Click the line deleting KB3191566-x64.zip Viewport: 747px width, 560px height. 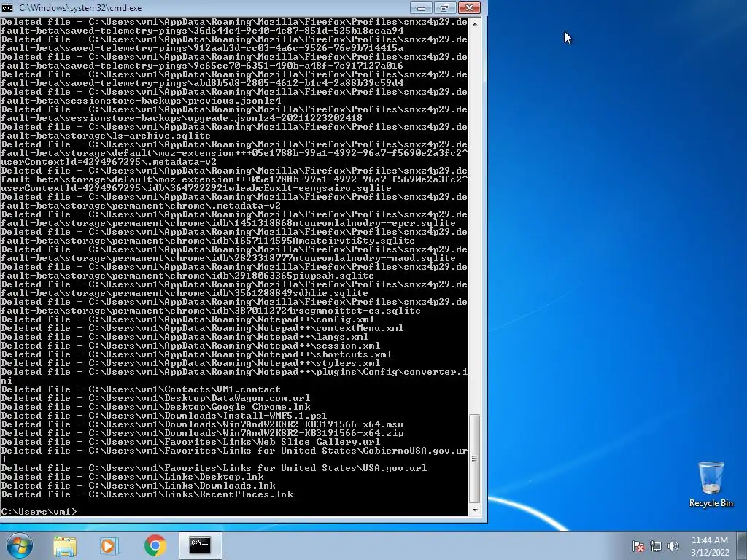coord(202,433)
